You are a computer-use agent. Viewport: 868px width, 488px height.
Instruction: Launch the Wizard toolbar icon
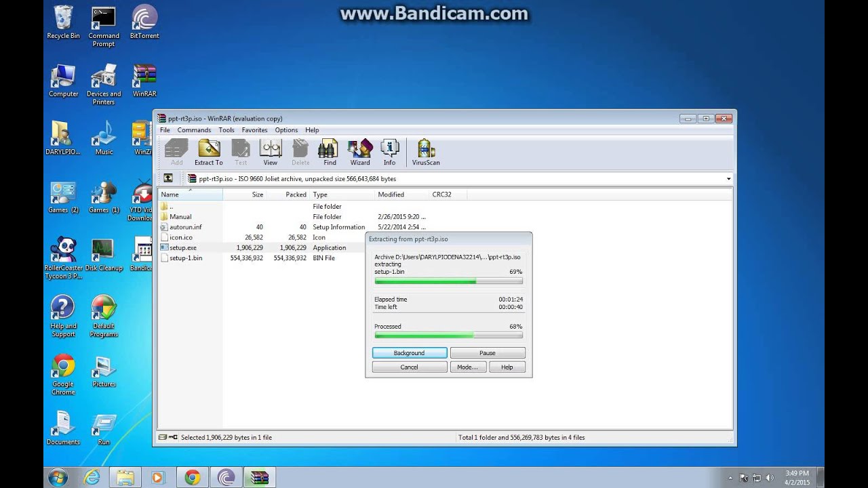[x=360, y=152]
